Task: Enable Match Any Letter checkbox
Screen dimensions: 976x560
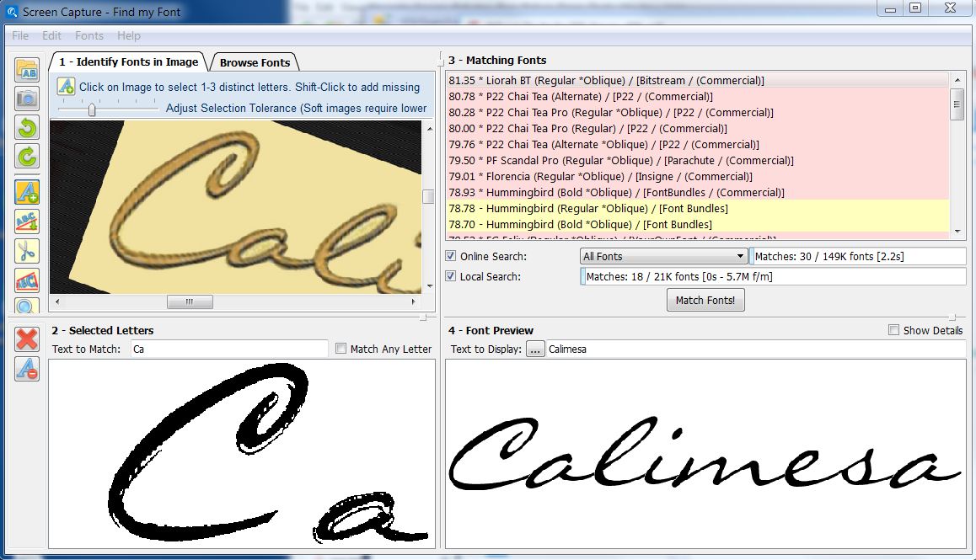Action: [341, 349]
